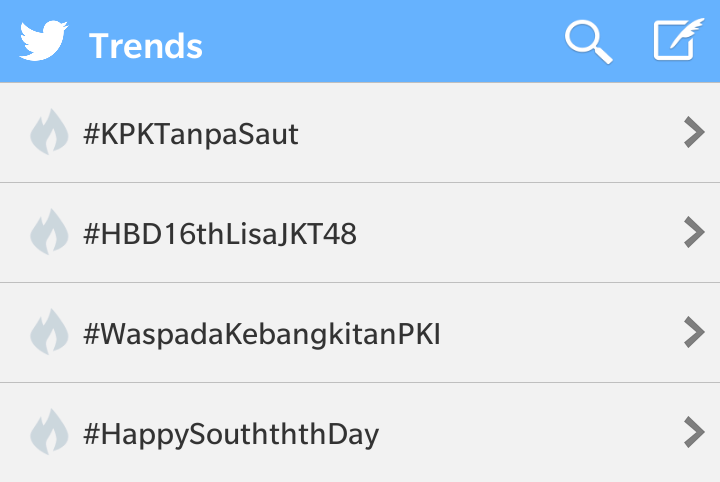Select the third trend row's empty area
The image size is (720, 482).
click(x=560, y=333)
